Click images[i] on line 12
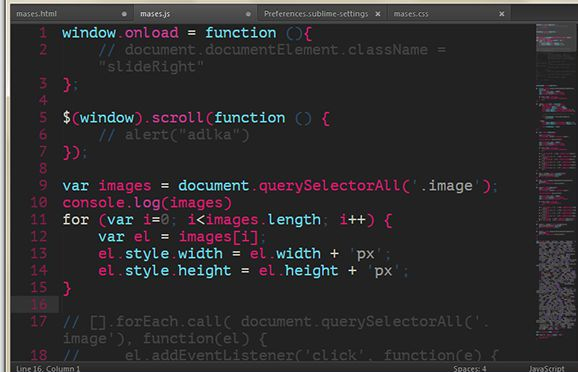The width and height of the screenshot is (578, 372). coord(219,237)
